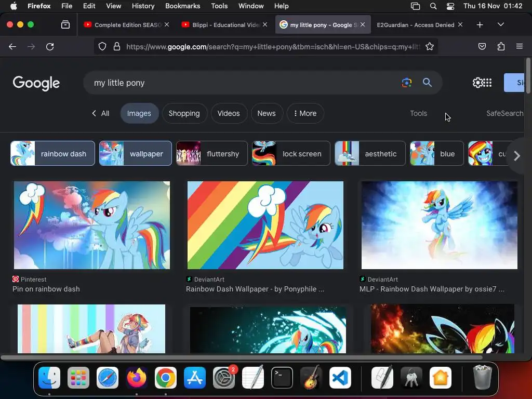Open the Firefox menu in menu bar

[x=39, y=6]
